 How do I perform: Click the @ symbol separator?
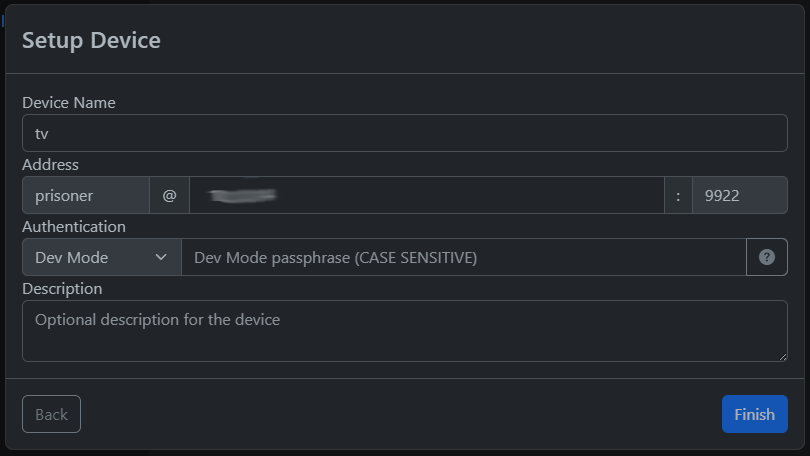point(169,195)
